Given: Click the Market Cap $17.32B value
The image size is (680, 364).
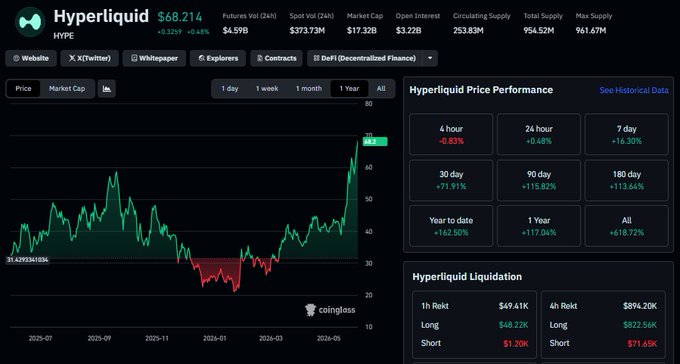Looking at the screenshot, I should pos(362,30).
